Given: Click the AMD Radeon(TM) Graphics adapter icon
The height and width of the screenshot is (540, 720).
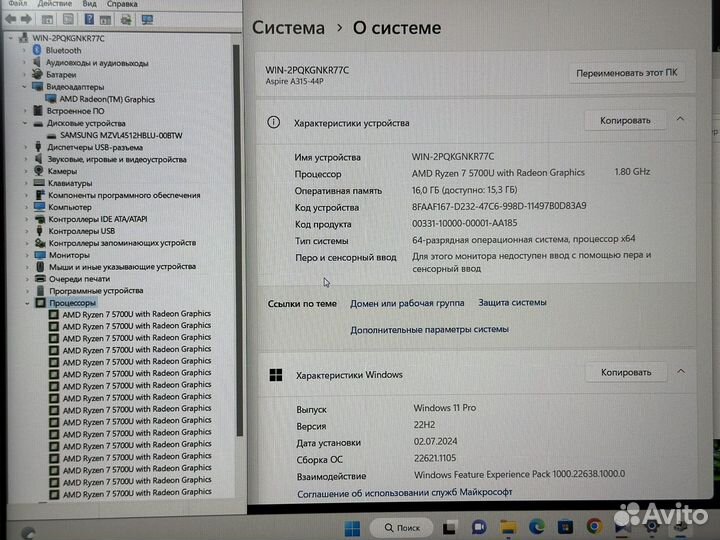Looking at the screenshot, I should click(x=51, y=99).
